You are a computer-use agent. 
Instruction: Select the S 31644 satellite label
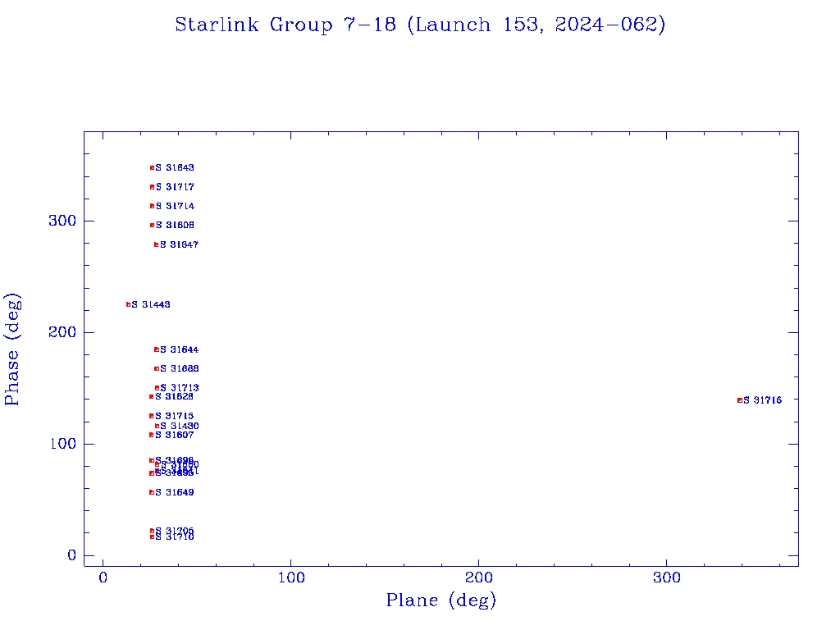pyautogui.click(x=179, y=349)
